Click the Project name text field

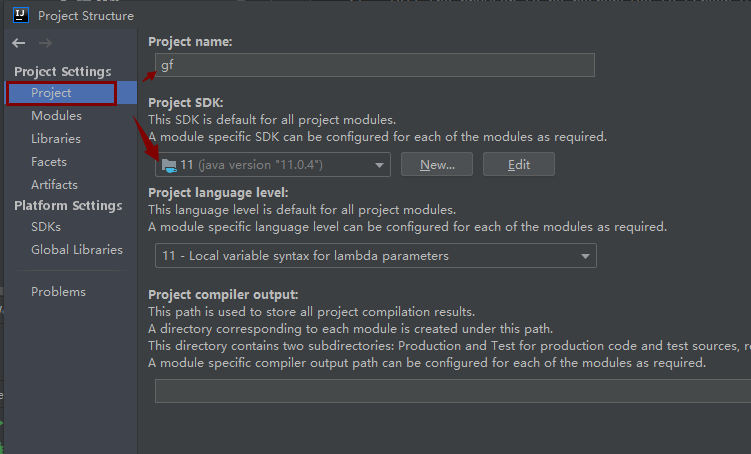click(375, 65)
